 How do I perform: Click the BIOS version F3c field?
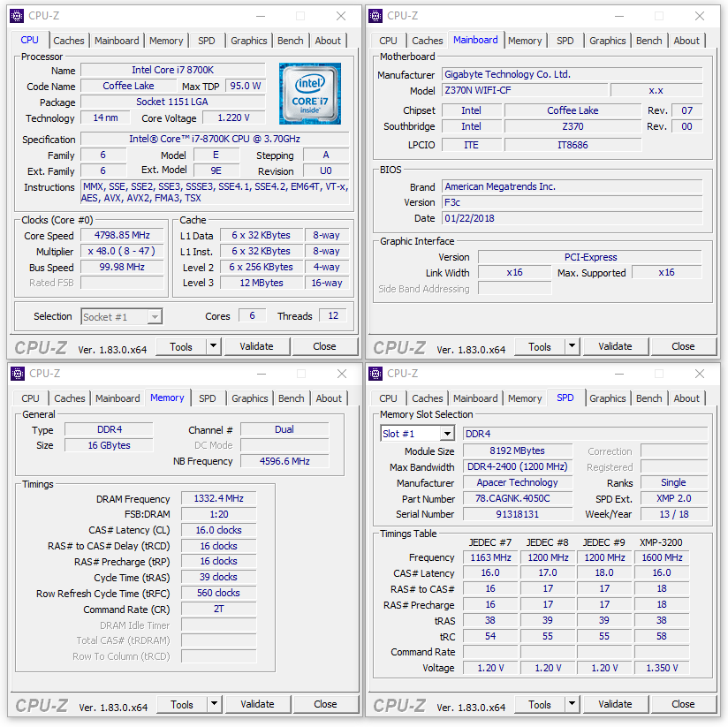572,202
